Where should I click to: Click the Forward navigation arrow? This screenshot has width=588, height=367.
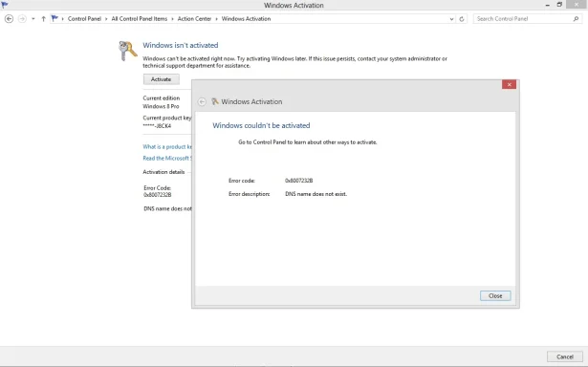click(x=22, y=19)
